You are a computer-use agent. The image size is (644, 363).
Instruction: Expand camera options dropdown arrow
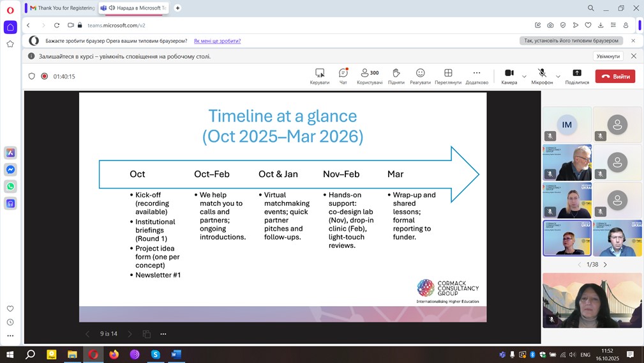point(525,77)
